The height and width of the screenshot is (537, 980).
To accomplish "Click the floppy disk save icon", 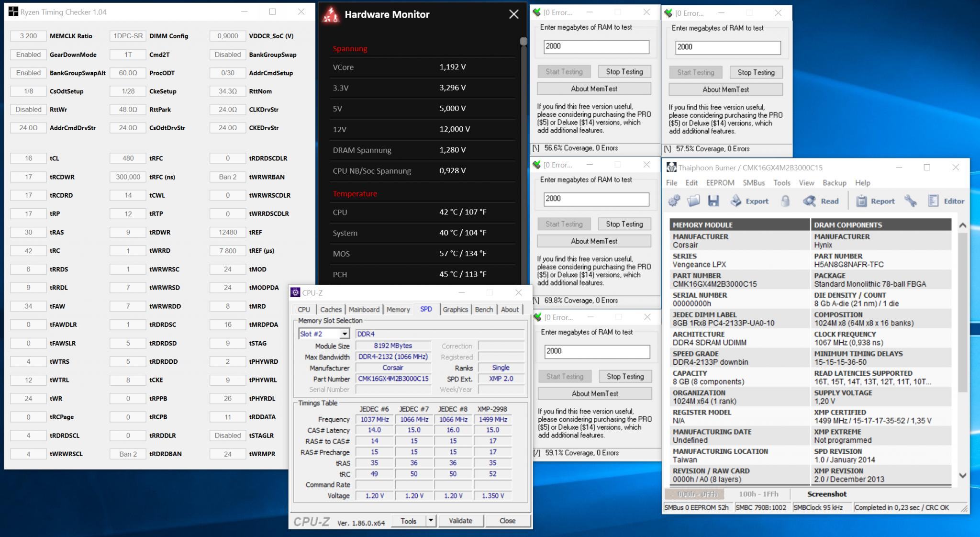I will pos(713,201).
